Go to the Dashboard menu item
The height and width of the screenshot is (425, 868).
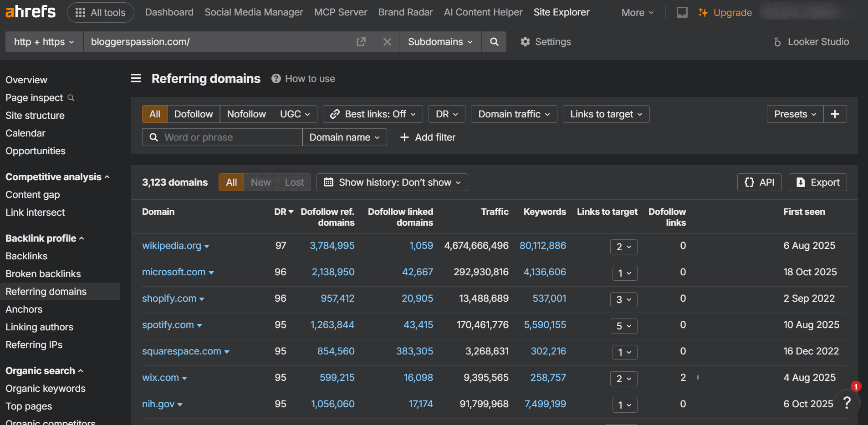[169, 12]
